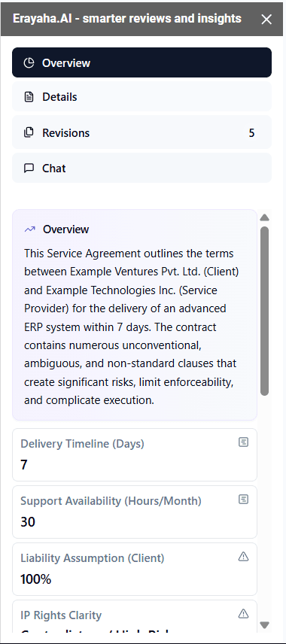The image size is (286, 644).
Task: Click note icon on Support Availability card
Action: tap(244, 500)
